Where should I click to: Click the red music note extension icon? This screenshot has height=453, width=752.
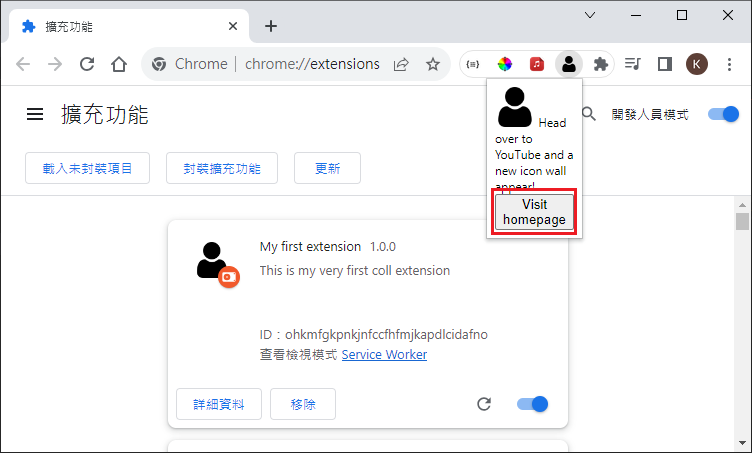pyautogui.click(x=537, y=64)
